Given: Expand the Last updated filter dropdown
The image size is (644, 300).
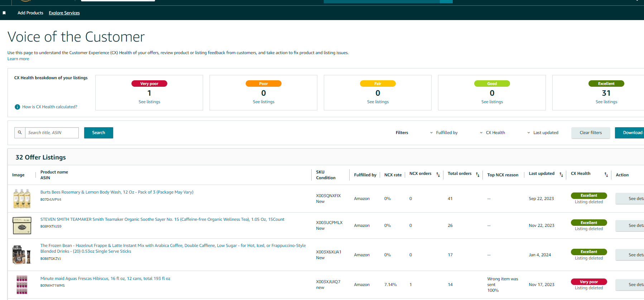Looking at the screenshot, I should [x=543, y=133].
